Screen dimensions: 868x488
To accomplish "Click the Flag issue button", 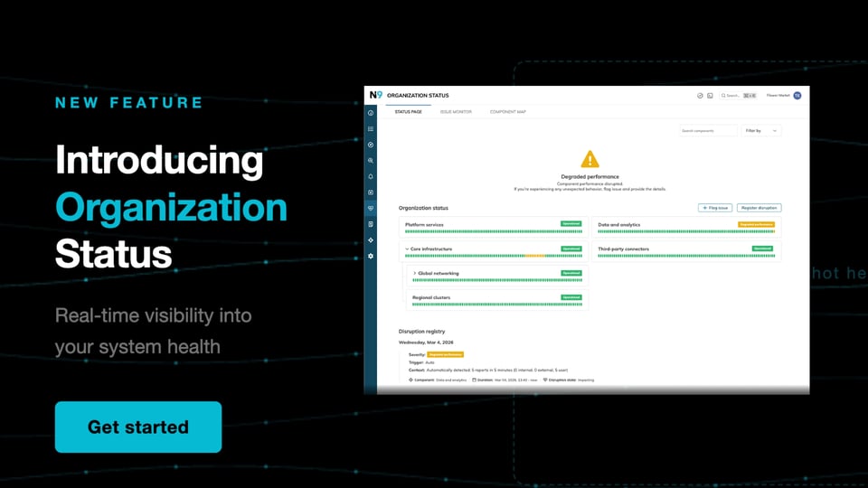I will [x=715, y=208].
